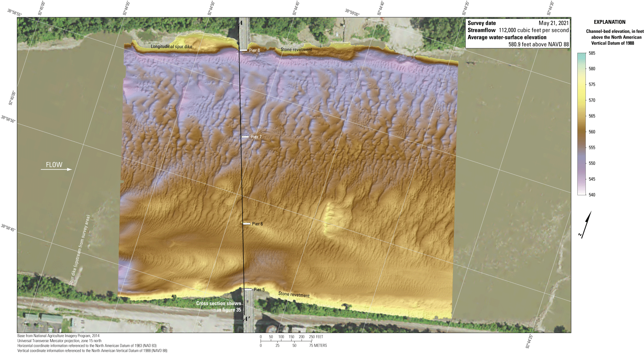Viewport: 644px width, 353px height.
Task: Click the Streamflow label
Action: (481, 30)
